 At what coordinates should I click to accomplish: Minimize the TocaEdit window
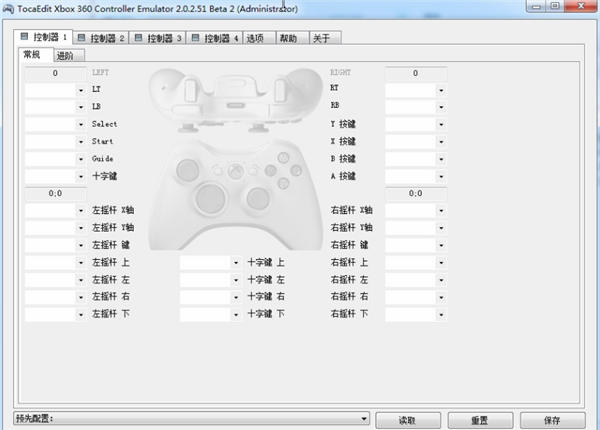tap(536, 7)
